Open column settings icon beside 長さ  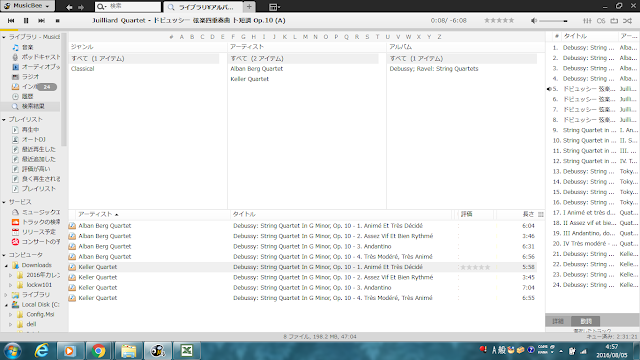point(541,214)
